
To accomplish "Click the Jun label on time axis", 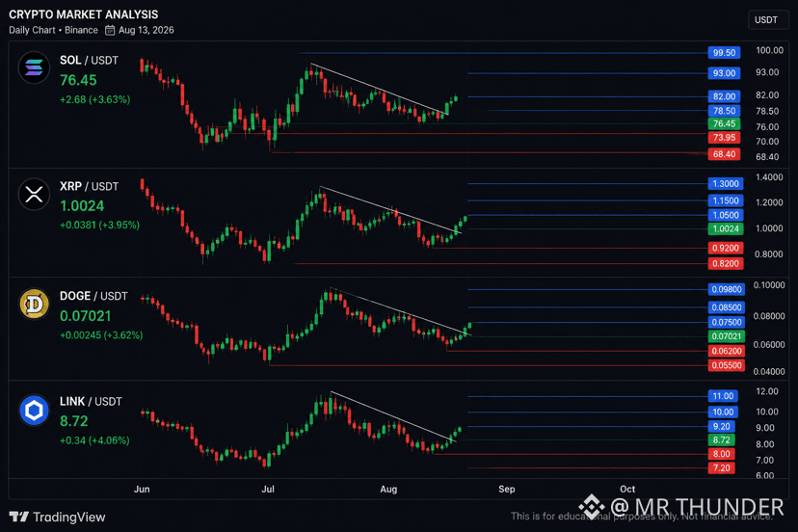I will 142,489.
